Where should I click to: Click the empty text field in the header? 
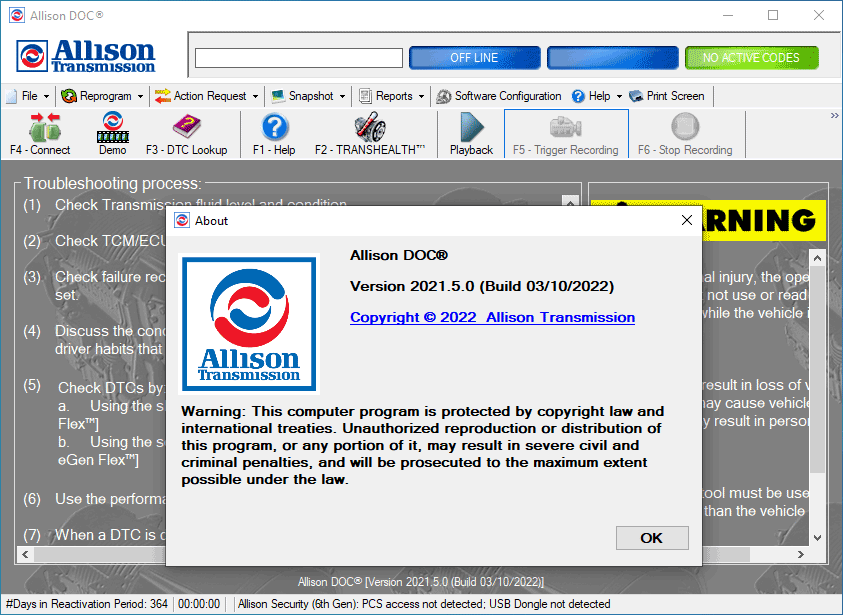coord(298,58)
